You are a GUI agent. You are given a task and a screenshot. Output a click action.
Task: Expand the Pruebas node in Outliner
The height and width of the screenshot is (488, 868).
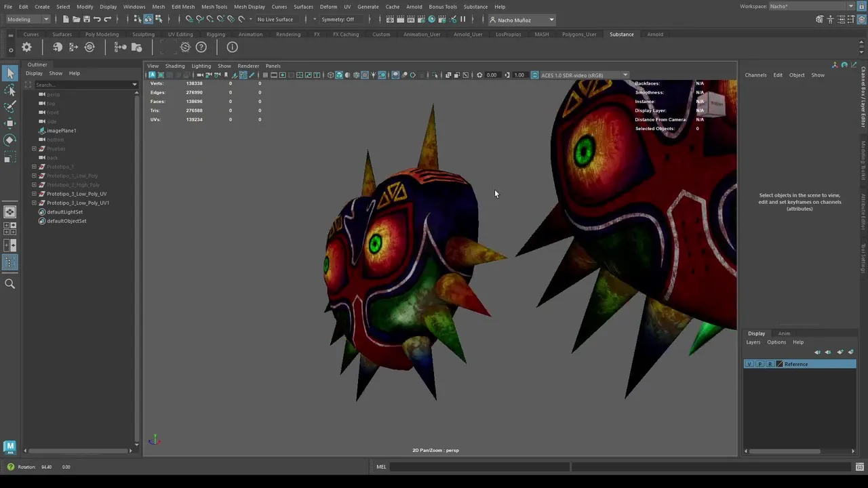point(34,148)
